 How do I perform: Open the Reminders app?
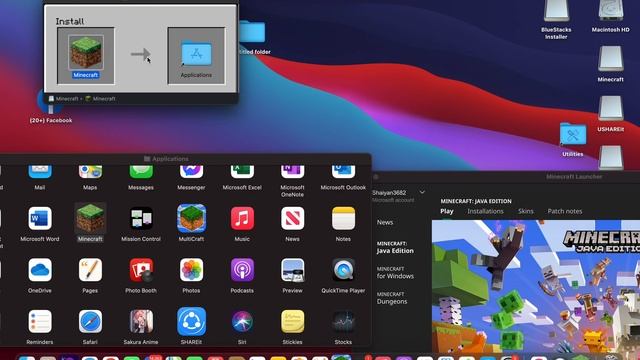click(40, 322)
